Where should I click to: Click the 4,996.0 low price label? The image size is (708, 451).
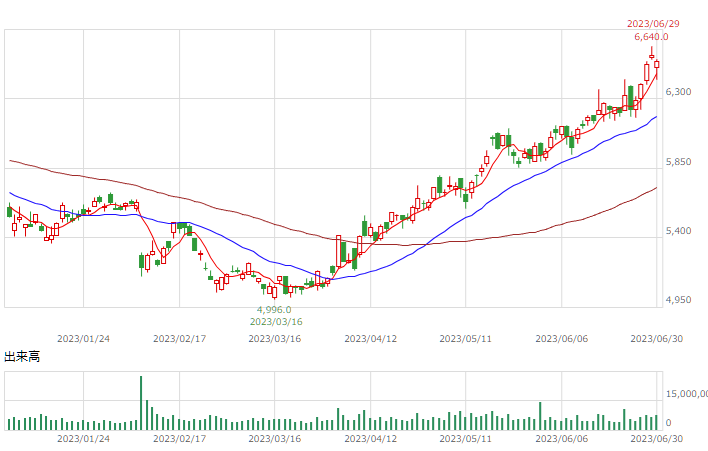274,310
